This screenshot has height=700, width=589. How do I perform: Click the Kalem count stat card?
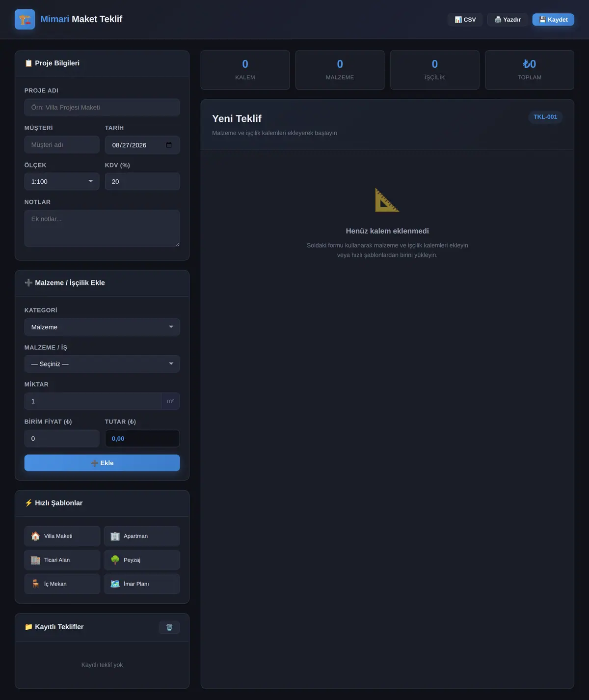coord(245,70)
